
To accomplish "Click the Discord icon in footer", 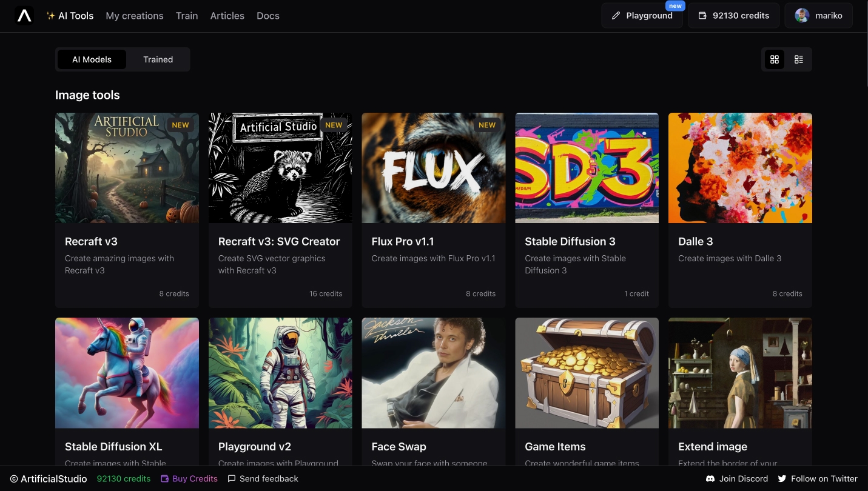I will [710, 479].
